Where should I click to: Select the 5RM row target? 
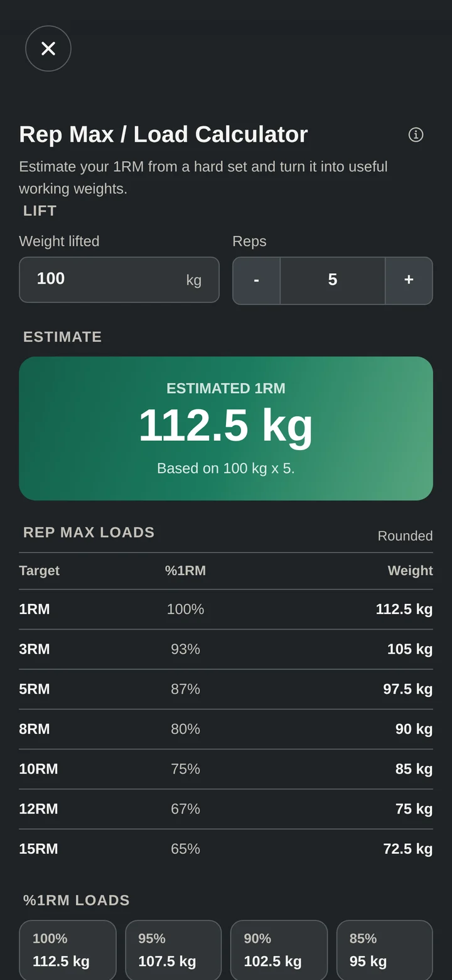[x=35, y=689]
